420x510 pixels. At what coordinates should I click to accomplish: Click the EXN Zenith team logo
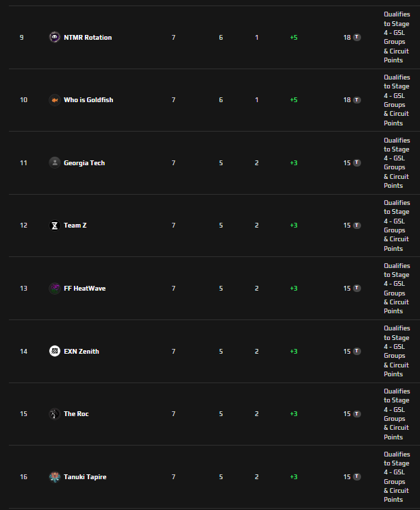pyautogui.click(x=55, y=351)
